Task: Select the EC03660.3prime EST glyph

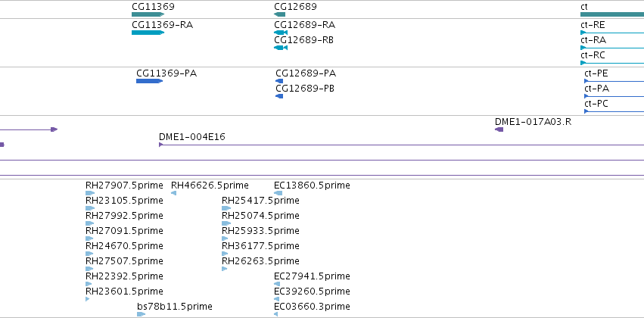Action: pos(275,314)
